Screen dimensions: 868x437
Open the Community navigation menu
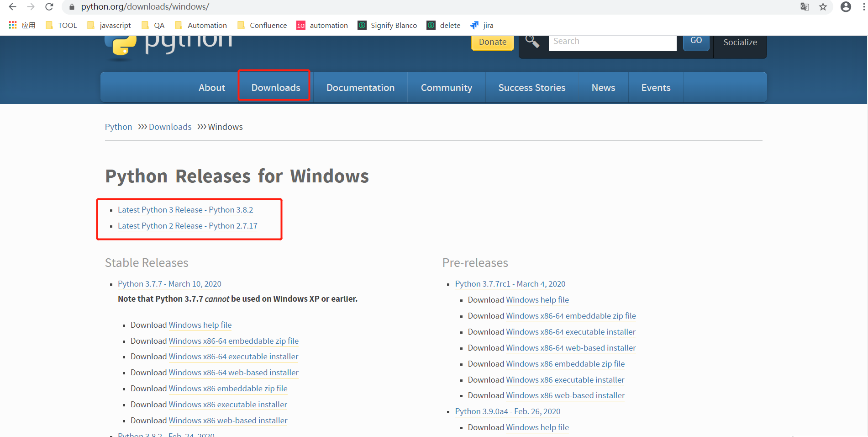[447, 87]
